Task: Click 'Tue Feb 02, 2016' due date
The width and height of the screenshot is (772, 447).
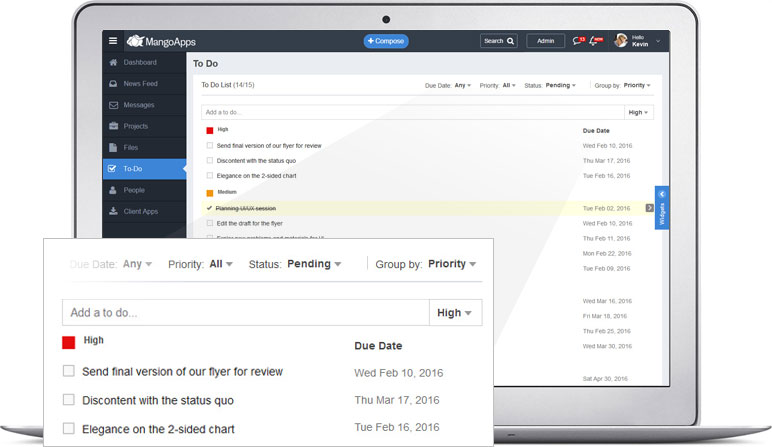Action: (607, 209)
